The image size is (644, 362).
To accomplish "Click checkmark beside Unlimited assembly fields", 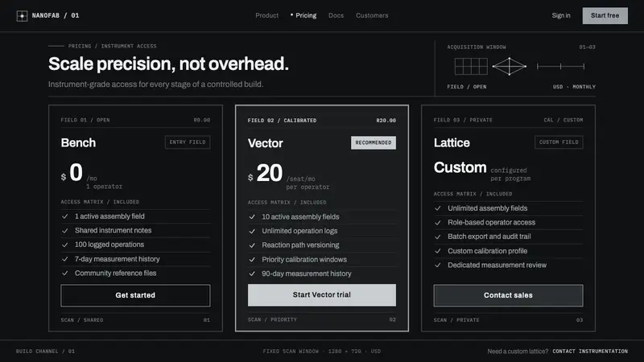I will [x=438, y=208].
